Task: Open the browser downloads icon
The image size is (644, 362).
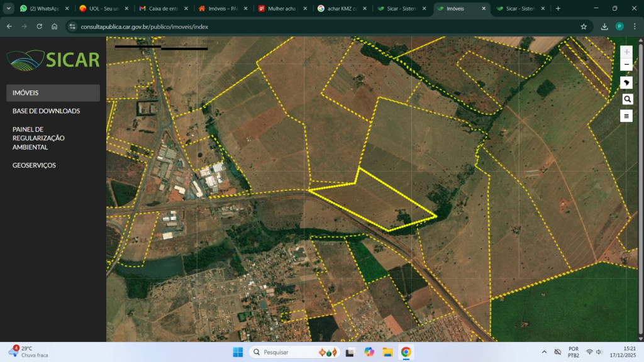Action: [604, 26]
